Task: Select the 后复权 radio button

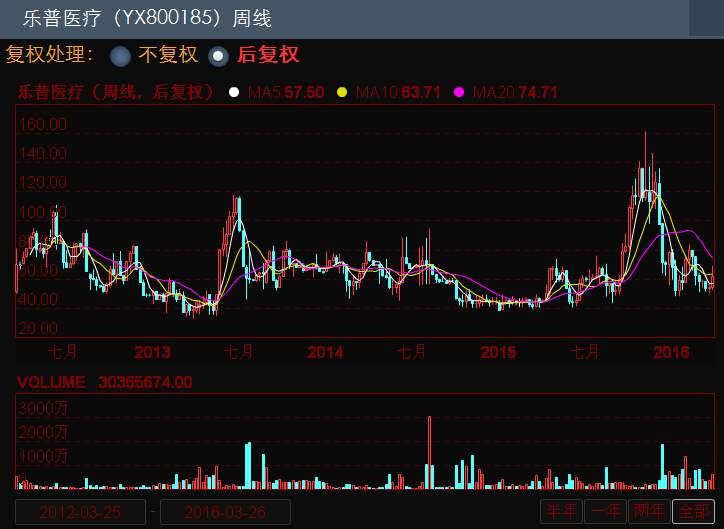Action: (x=218, y=56)
